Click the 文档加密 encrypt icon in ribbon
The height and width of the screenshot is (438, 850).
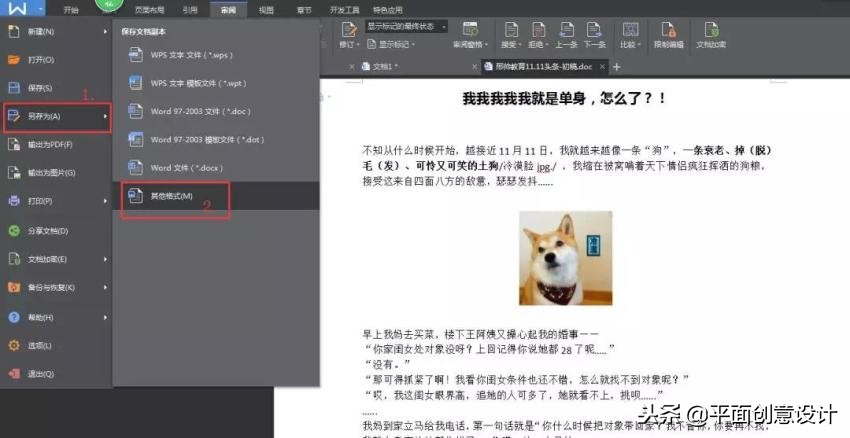point(711,30)
